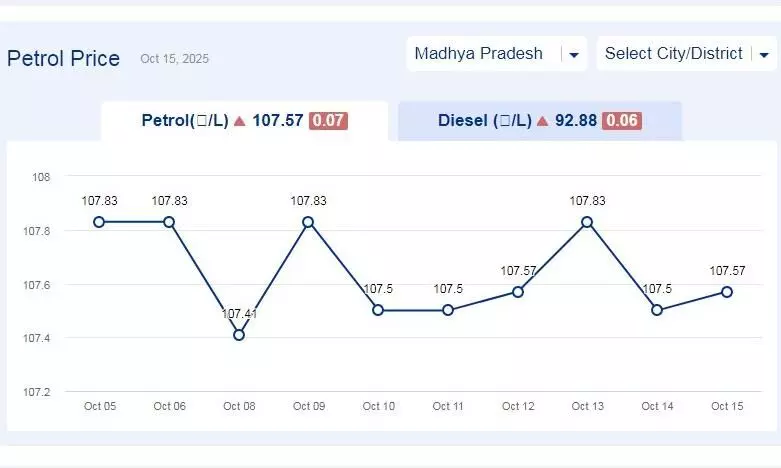Select the Oct 15 final data point
Viewport: 781px width, 468px height.
pos(727,292)
